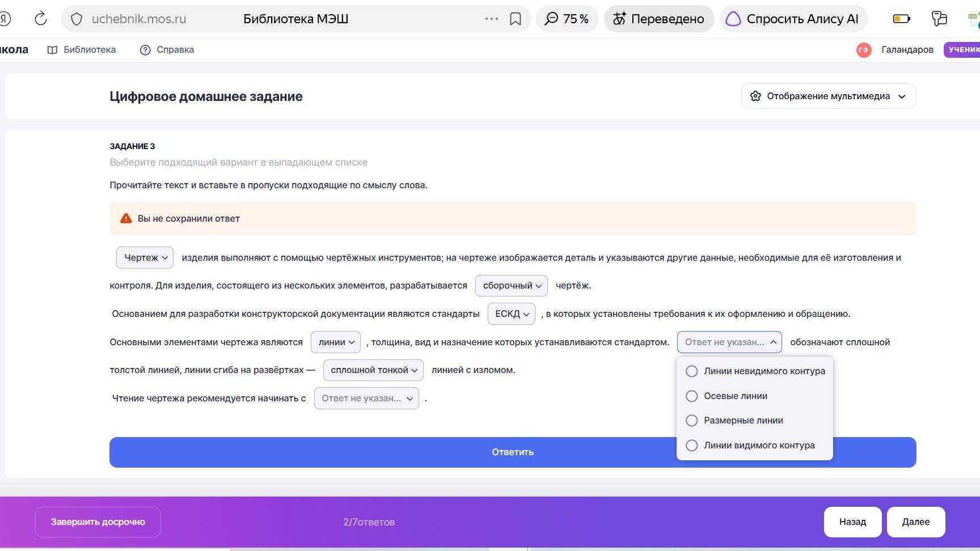Open the Справка help menu item
The height and width of the screenshot is (551, 980).
pos(167,50)
